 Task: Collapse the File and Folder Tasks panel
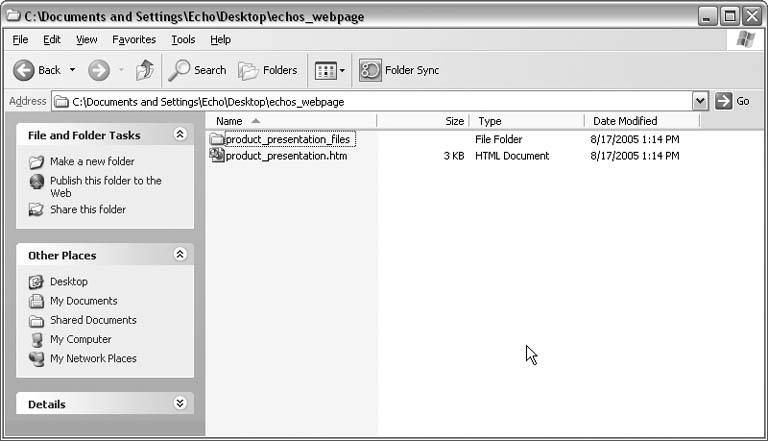click(180, 134)
